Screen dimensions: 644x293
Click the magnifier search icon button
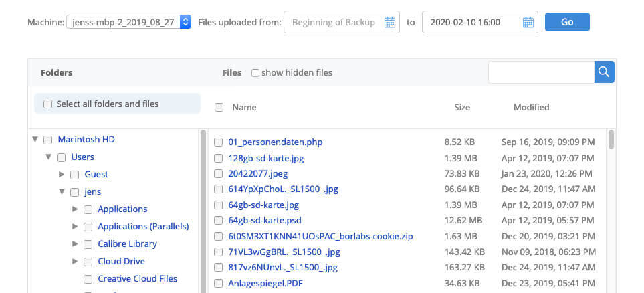point(604,72)
